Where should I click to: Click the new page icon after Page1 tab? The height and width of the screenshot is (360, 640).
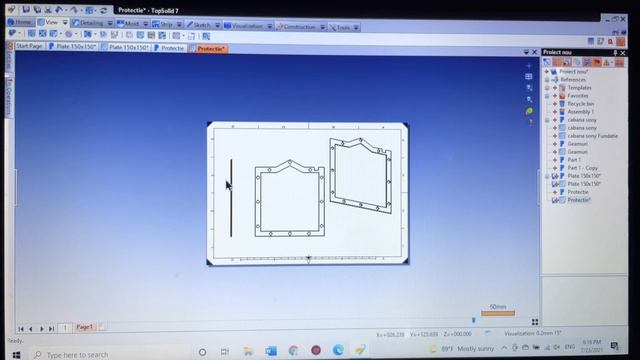101,327
